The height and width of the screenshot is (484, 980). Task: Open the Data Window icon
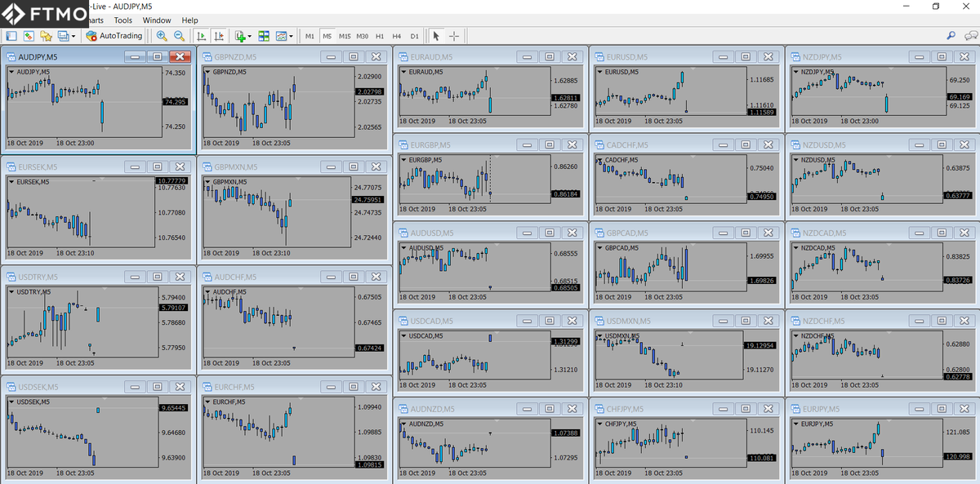point(29,36)
